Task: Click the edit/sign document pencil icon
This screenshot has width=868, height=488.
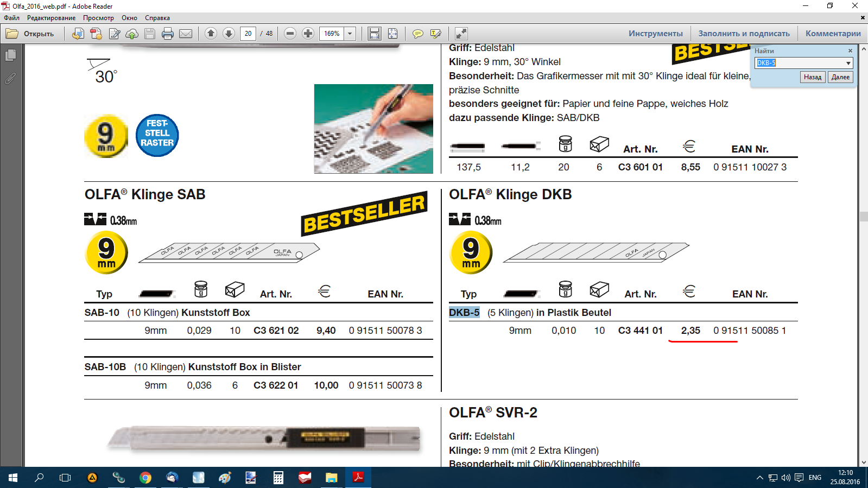Action: pyautogui.click(x=114, y=34)
